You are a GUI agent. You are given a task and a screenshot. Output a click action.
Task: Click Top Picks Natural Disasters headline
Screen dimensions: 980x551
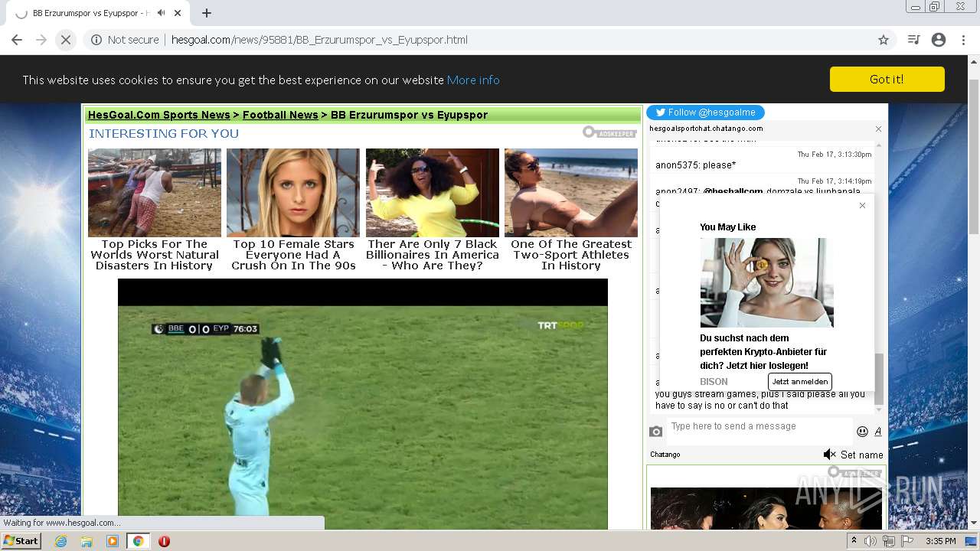(155, 255)
